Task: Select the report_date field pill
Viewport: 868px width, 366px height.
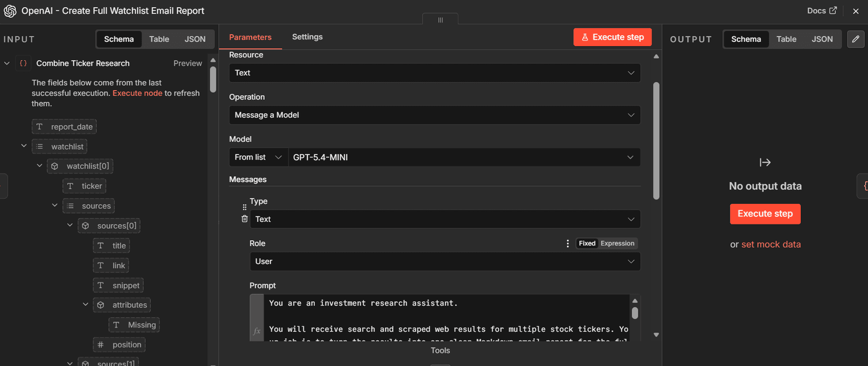Action: (64, 127)
